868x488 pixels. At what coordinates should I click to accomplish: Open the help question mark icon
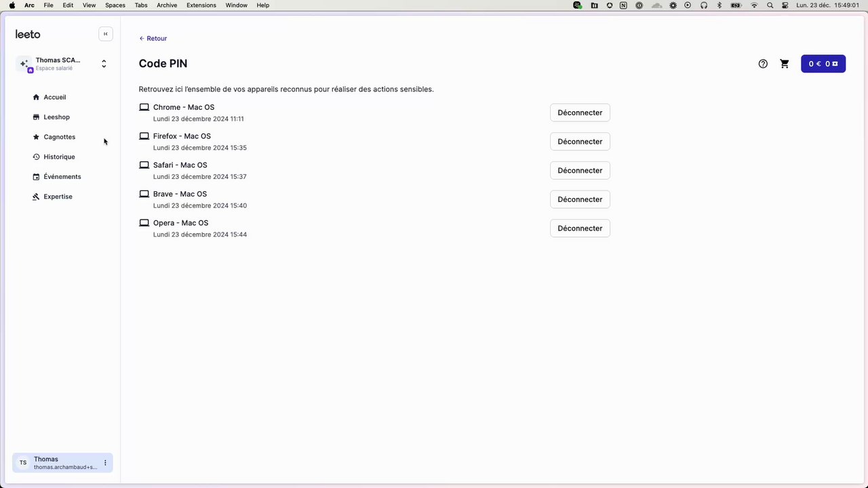(763, 64)
